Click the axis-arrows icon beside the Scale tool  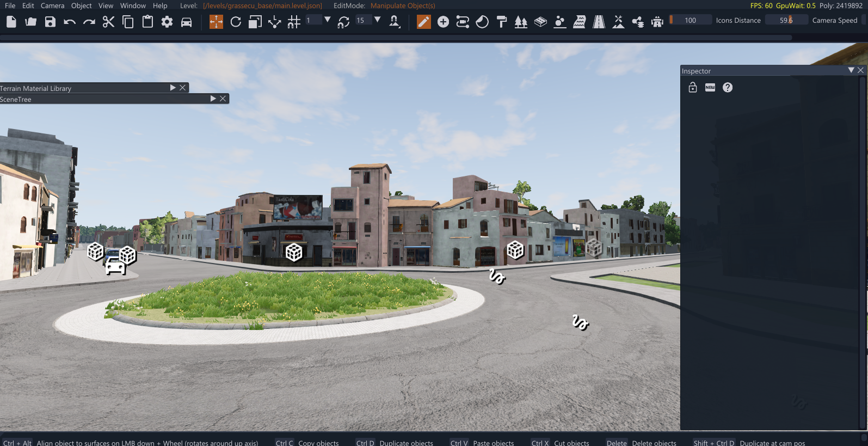point(275,22)
